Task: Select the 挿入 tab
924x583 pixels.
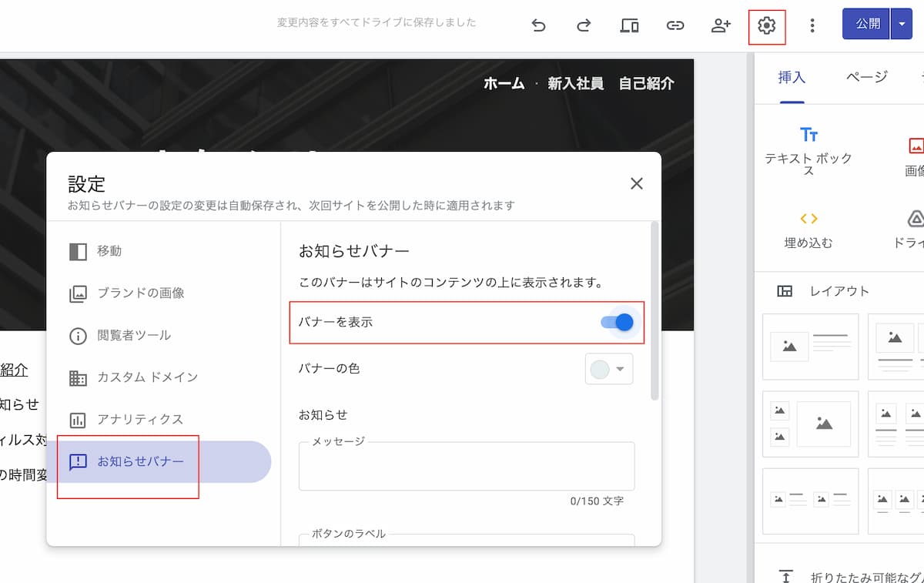Action: click(x=792, y=77)
